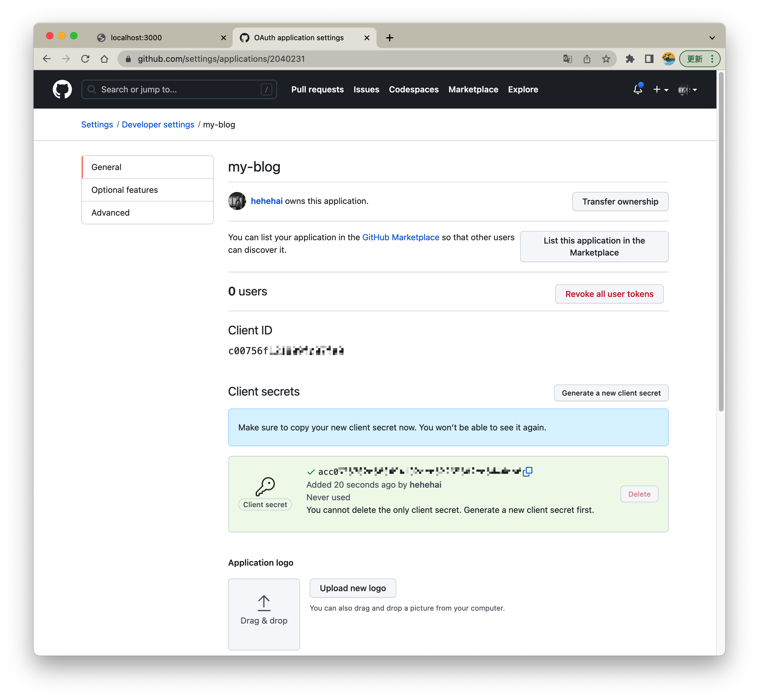Viewport: 759px width, 700px height.
Task: Bookmark this page with the star
Action: pos(606,59)
